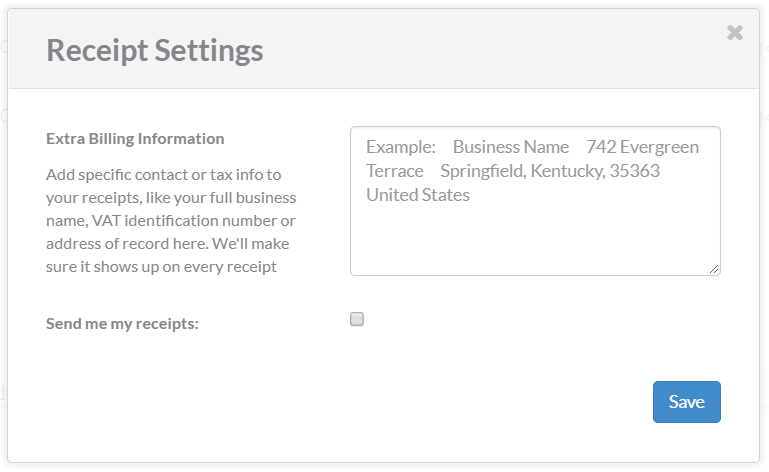Close the Receipt Settings dialog
The image size is (769, 472).
point(735,33)
